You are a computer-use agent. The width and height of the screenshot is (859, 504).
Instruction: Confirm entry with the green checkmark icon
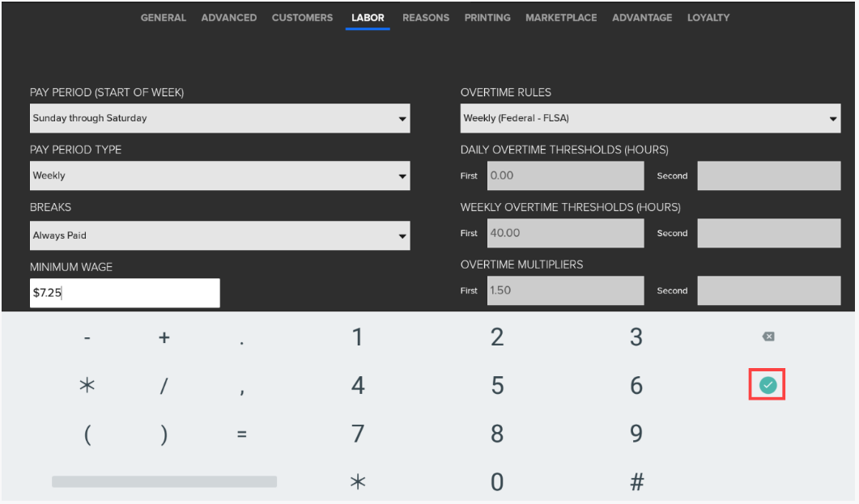767,386
